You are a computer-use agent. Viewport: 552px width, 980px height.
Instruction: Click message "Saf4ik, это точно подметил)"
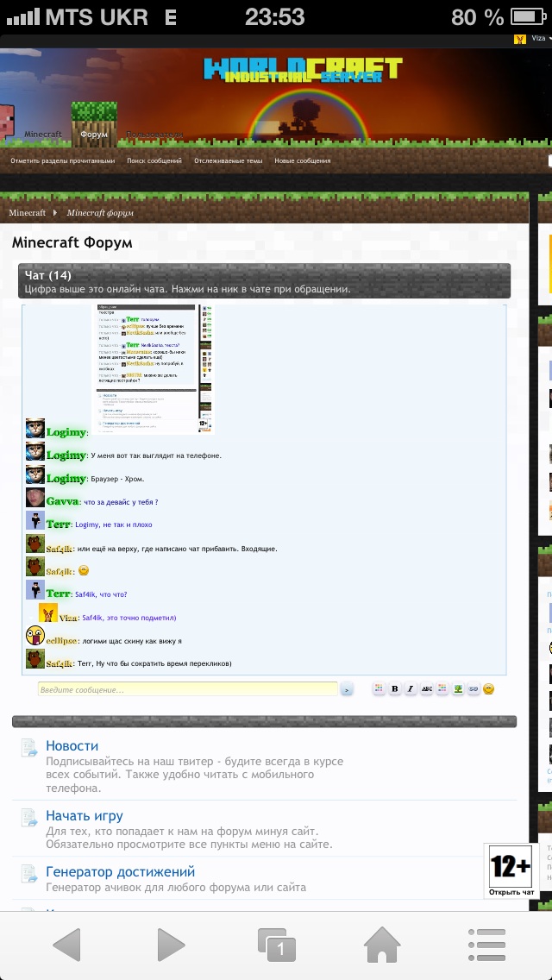coord(129,618)
